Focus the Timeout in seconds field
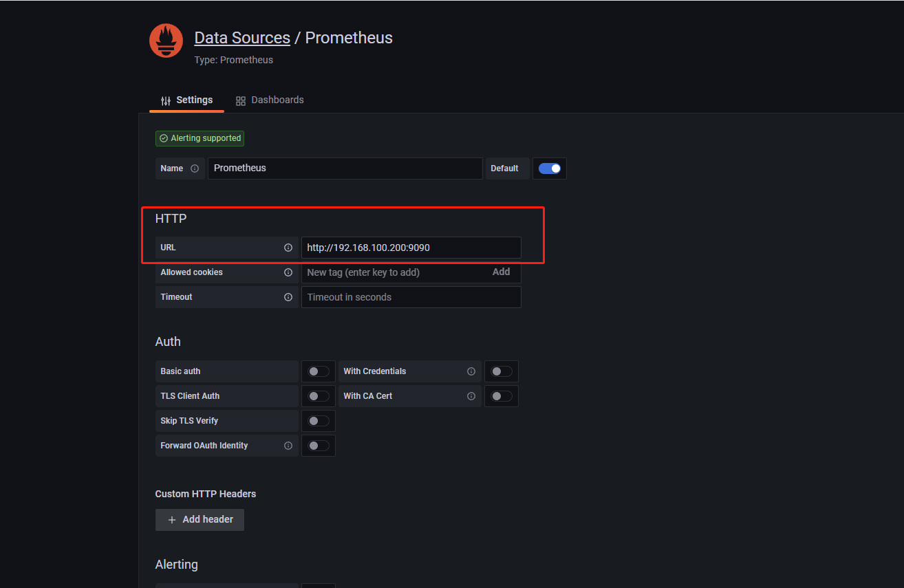 [411, 297]
